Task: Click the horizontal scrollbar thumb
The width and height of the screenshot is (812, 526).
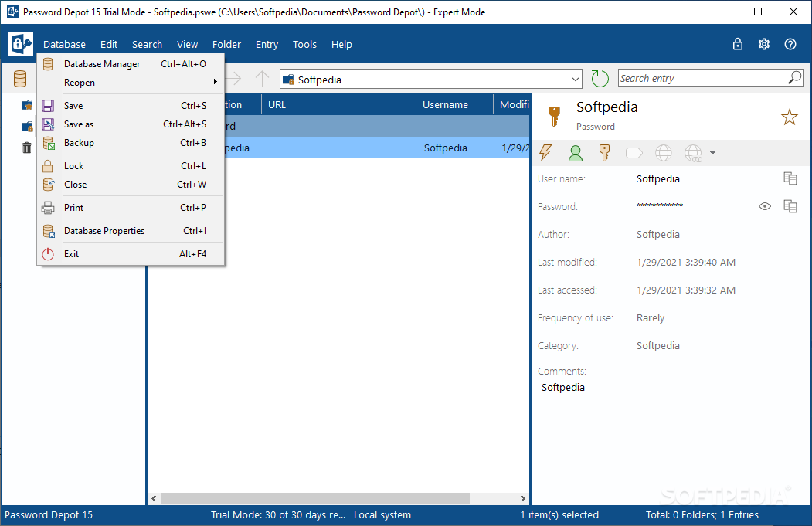Action: pyautogui.click(x=315, y=498)
